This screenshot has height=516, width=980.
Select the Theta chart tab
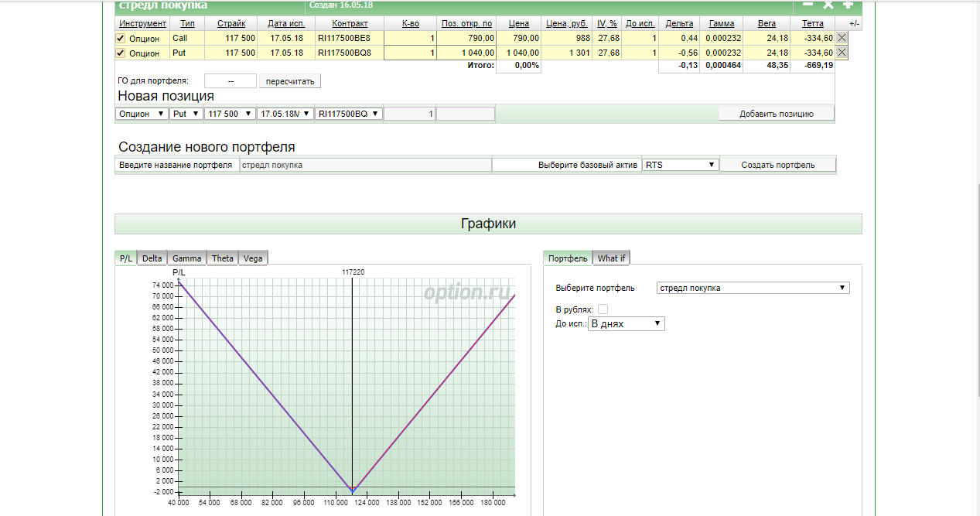tap(222, 258)
